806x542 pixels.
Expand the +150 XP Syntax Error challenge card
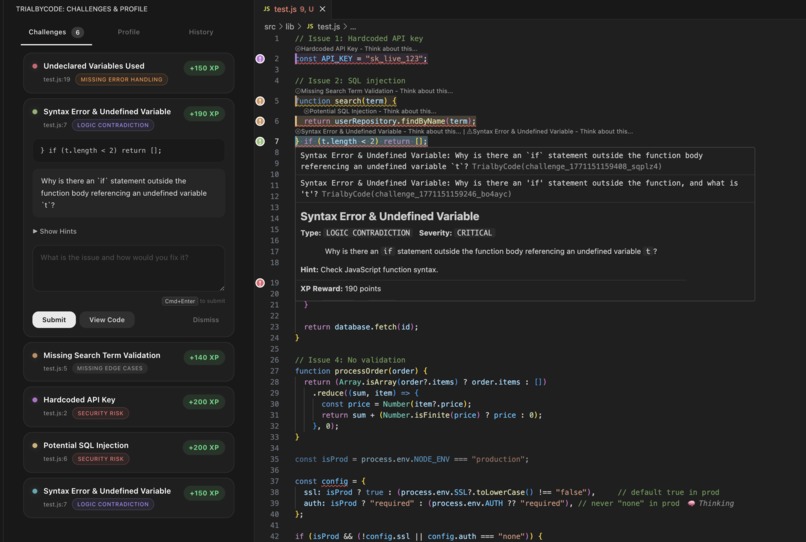pyautogui.click(x=129, y=497)
